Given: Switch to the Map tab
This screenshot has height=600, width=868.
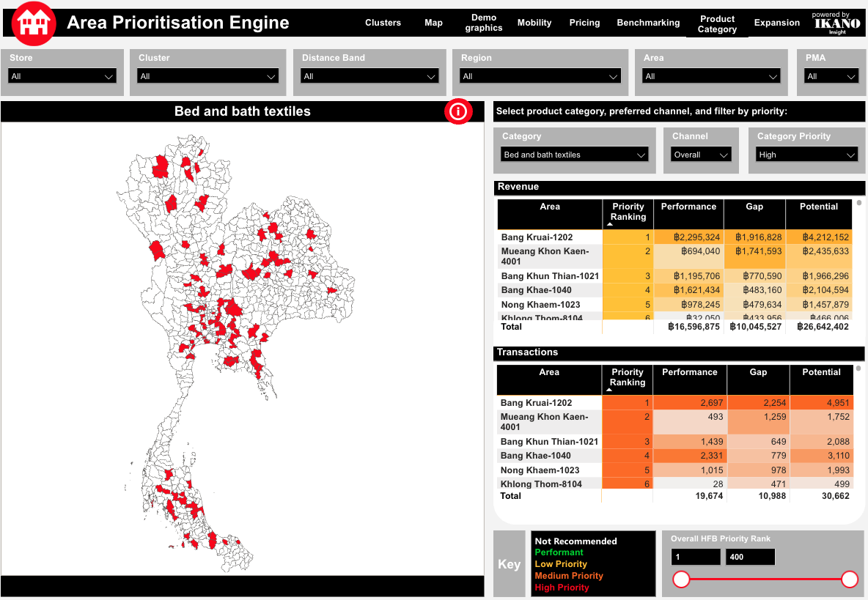Looking at the screenshot, I should (433, 23).
